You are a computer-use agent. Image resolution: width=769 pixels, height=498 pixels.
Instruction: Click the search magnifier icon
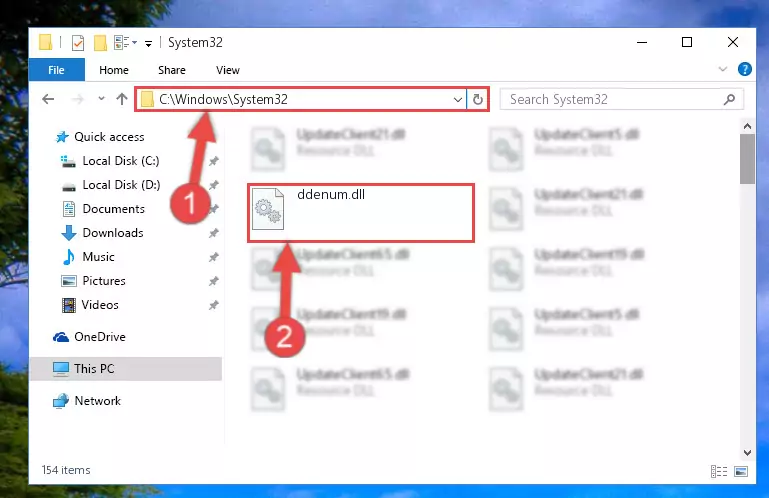729,100
